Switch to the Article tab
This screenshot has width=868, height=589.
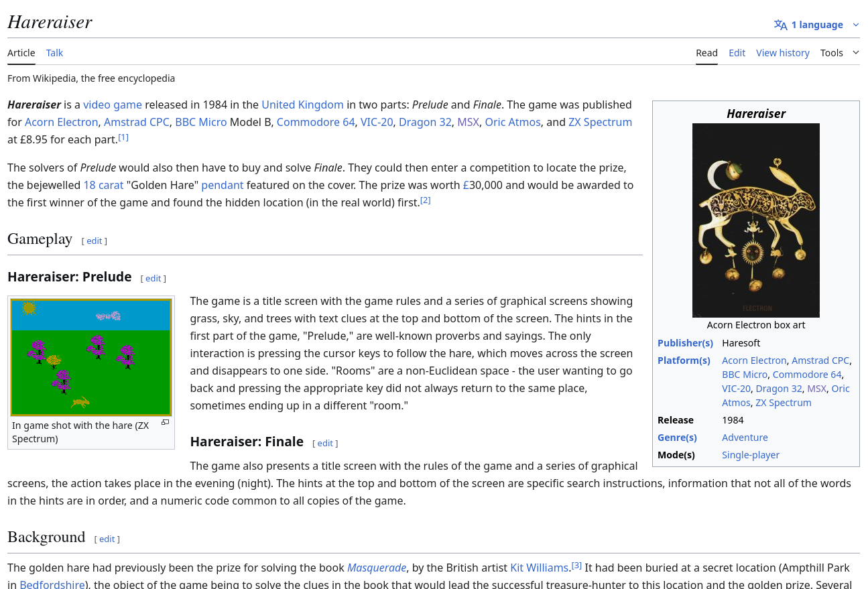pos(21,53)
